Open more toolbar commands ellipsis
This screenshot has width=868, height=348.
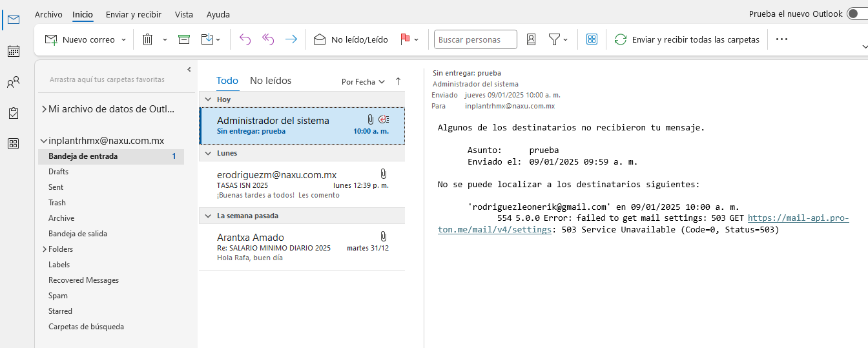(x=781, y=39)
